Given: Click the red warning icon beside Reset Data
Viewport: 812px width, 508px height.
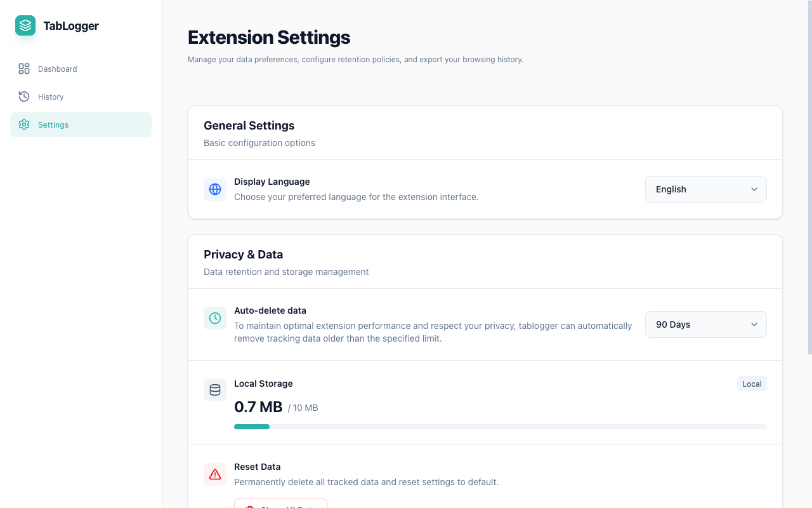Looking at the screenshot, I should (214, 474).
